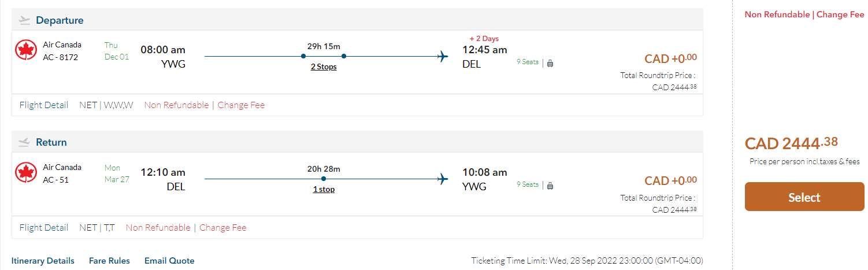Click Non Refundable link in departure row

(176, 105)
